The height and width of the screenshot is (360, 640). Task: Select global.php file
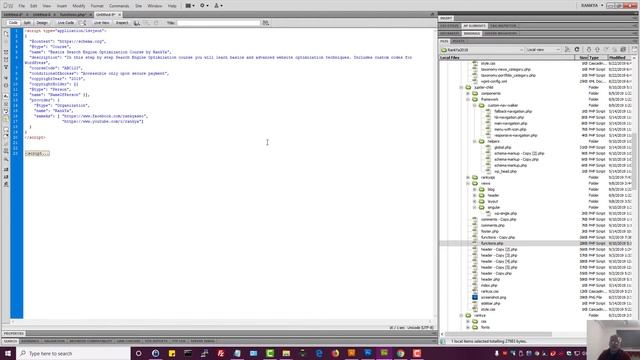[x=502, y=147]
